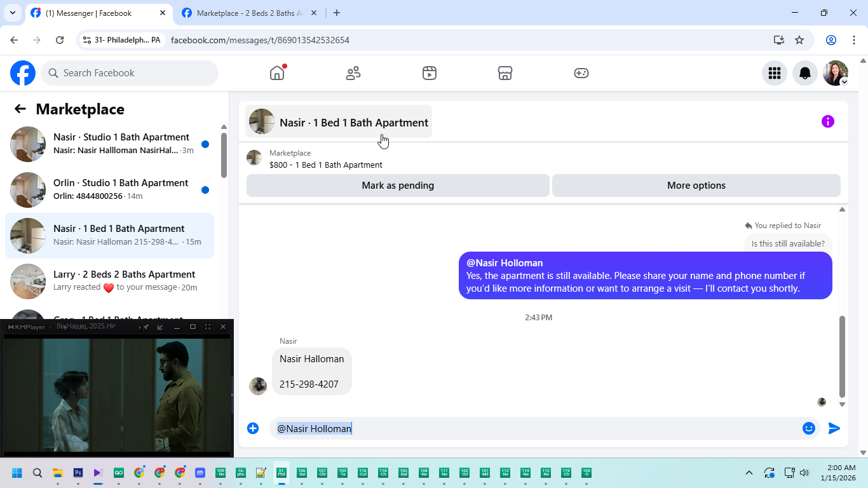The image size is (868, 488).
Task: Expand the tab search dropdown arrow in Chrome
Action: point(12,13)
